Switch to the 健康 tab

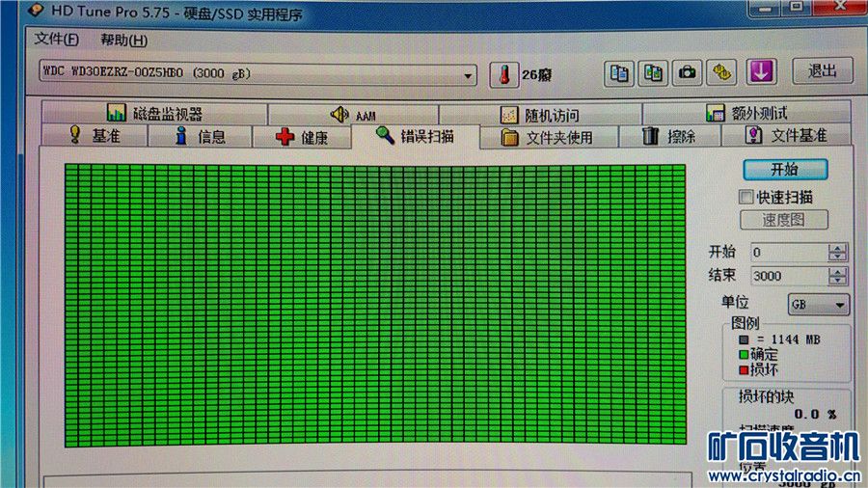click(x=302, y=137)
